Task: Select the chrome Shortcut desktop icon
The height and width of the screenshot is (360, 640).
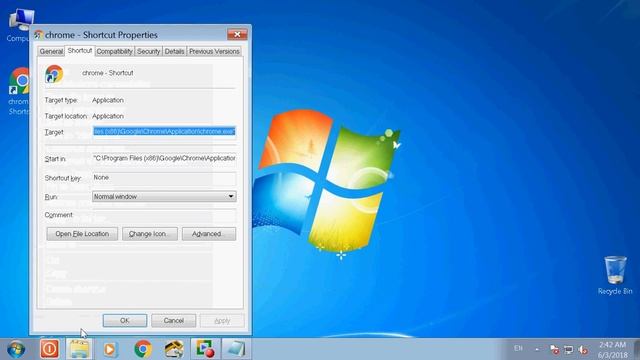Action: pyautogui.click(x=18, y=91)
